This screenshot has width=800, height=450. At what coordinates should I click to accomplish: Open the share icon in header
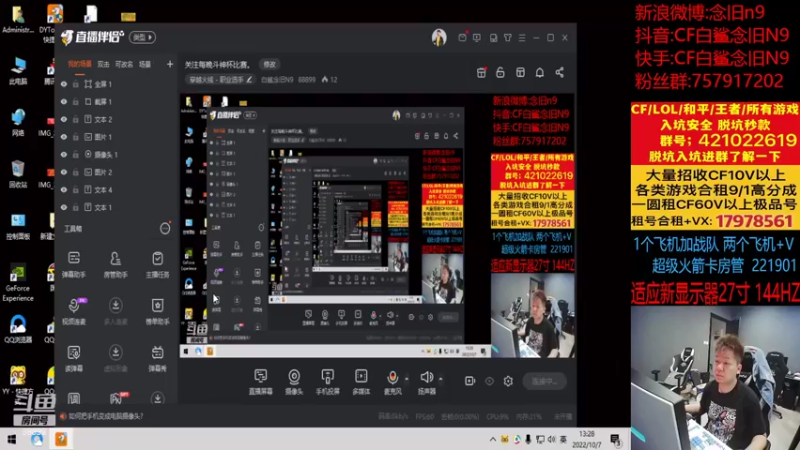tap(560, 72)
